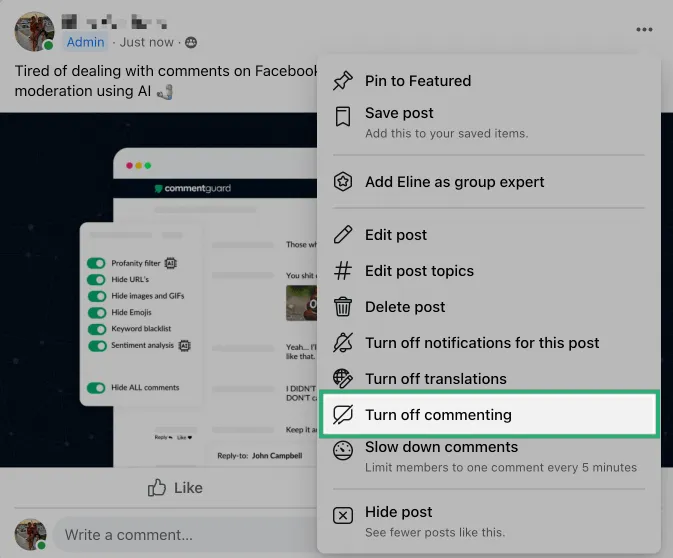Click 'Limit members to one comment every 5 minutes'

[x=501, y=467]
